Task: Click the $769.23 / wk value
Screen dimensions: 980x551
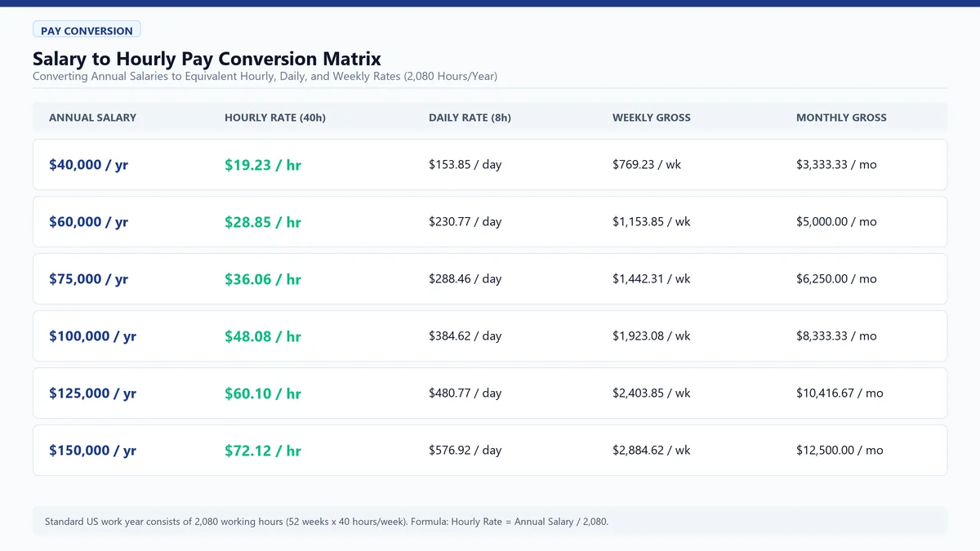Action: point(647,164)
